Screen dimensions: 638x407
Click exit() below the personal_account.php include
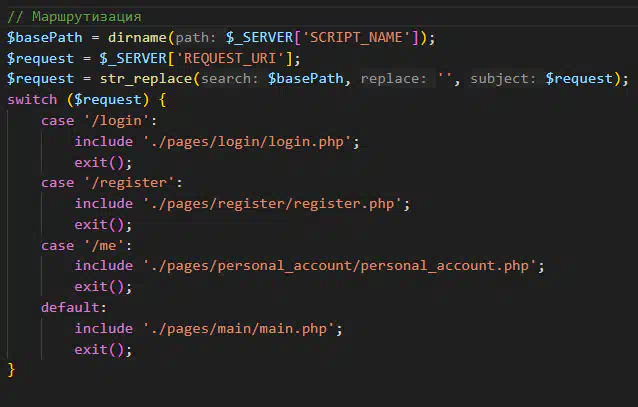pos(103,287)
